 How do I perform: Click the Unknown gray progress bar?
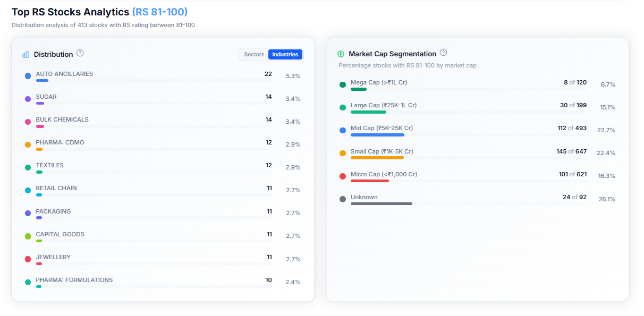tap(382, 203)
